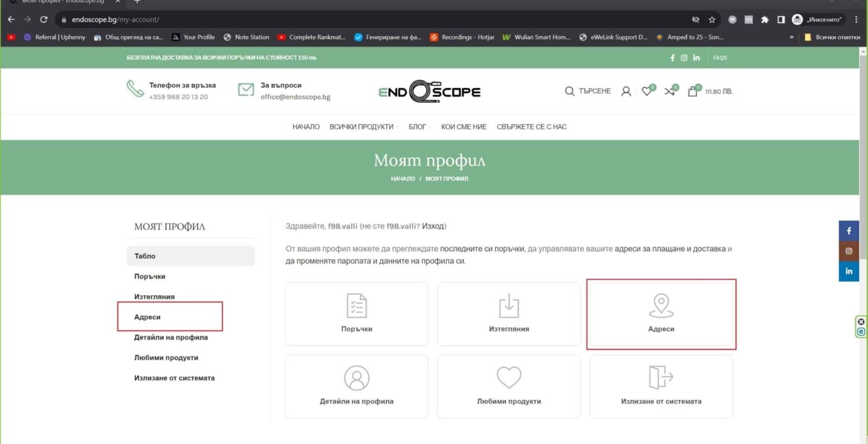Open the КОИ СМЕ НИЕ menu item

point(464,127)
